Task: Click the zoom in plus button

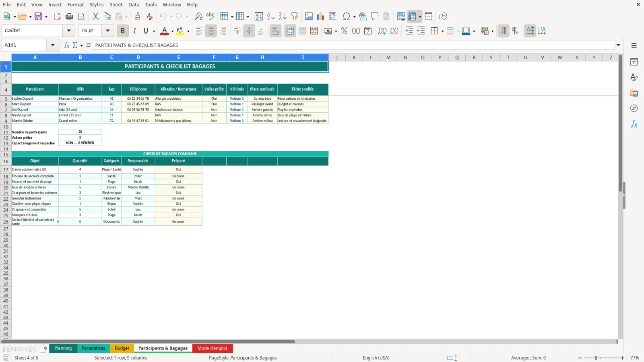Action: click(622, 358)
